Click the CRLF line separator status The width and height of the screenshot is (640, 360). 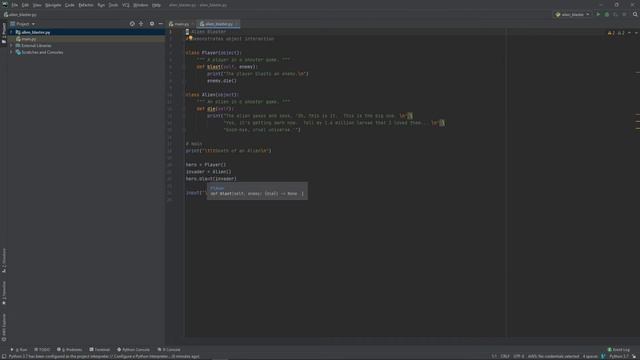pyautogui.click(x=505, y=356)
